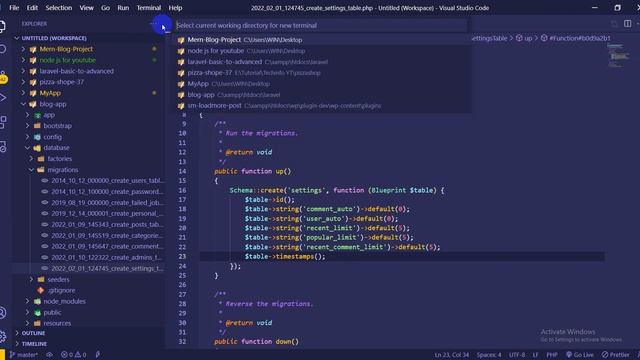
Task: Open the Run menu
Action: pyautogui.click(x=123, y=8)
